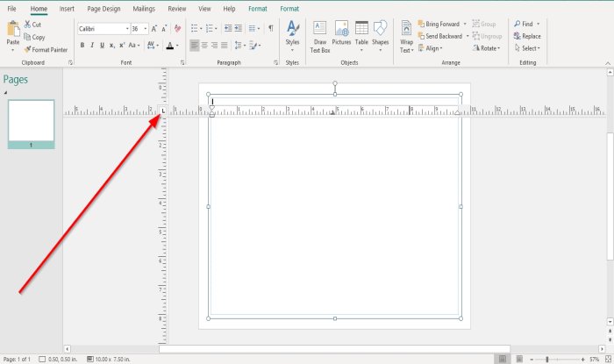The height and width of the screenshot is (364, 614).
Task: Click the vertical scrollbar down arrow
Action: point(610,321)
